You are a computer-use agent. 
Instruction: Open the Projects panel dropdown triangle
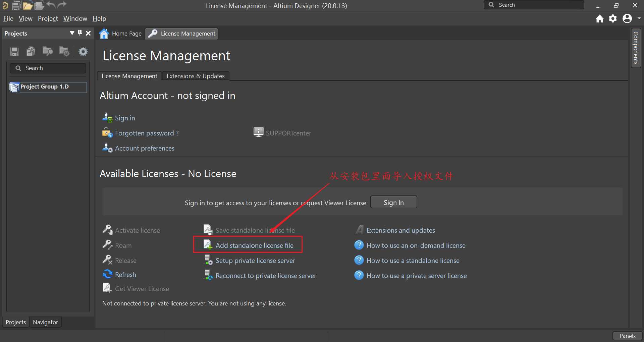pos(72,33)
